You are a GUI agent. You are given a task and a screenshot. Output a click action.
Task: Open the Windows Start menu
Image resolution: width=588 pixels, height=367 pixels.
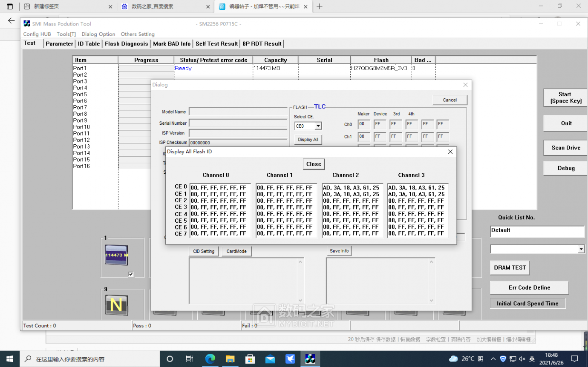click(x=10, y=359)
